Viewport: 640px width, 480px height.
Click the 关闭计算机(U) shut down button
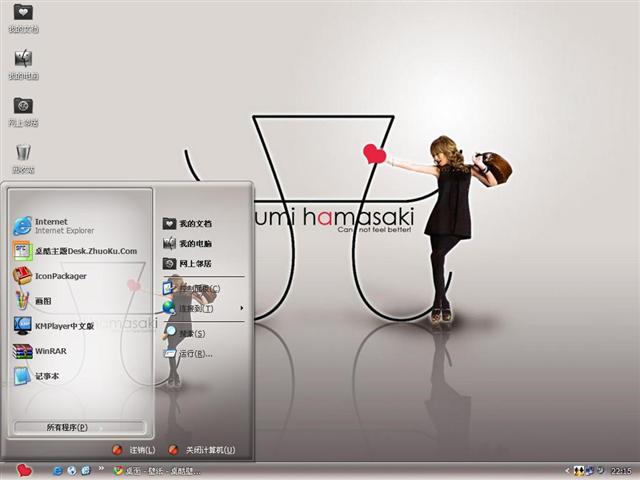pyautogui.click(x=202, y=450)
